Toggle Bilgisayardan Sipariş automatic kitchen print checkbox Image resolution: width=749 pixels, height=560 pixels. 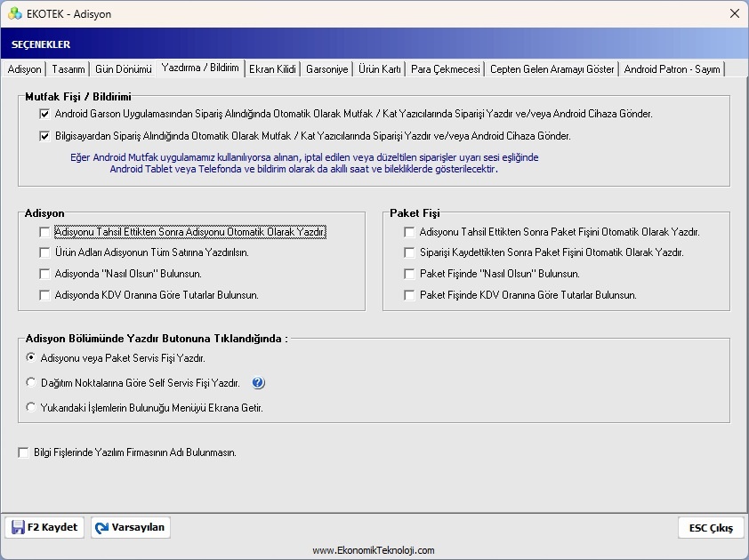point(44,136)
